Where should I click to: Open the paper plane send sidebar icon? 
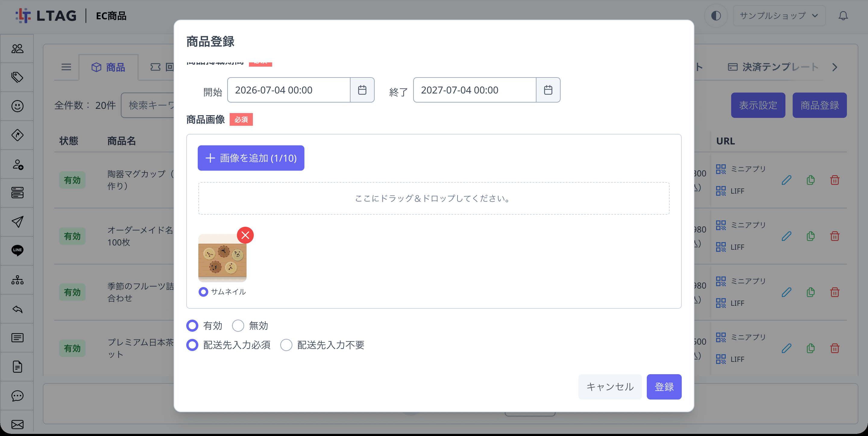coord(17,222)
